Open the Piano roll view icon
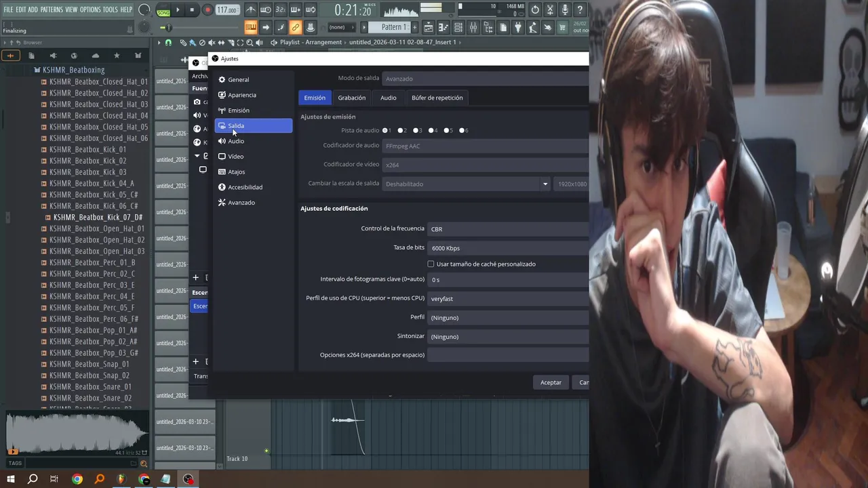 coord(443,28)
